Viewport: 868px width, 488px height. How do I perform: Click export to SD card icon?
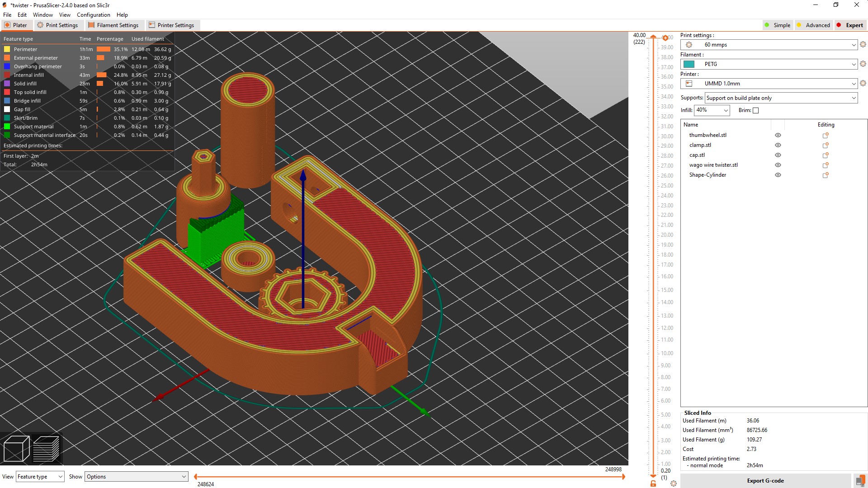coord(860,481)
